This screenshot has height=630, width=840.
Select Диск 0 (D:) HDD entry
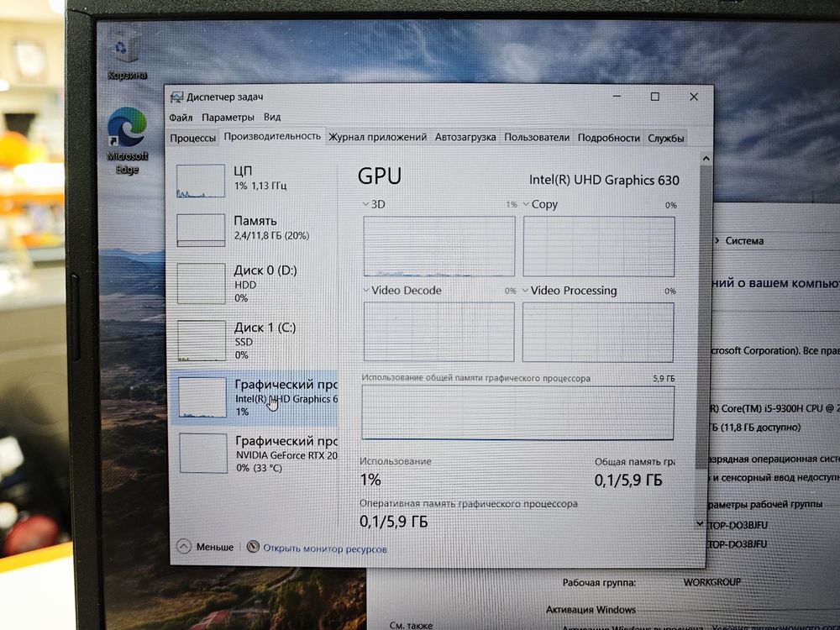coord(254,283)
